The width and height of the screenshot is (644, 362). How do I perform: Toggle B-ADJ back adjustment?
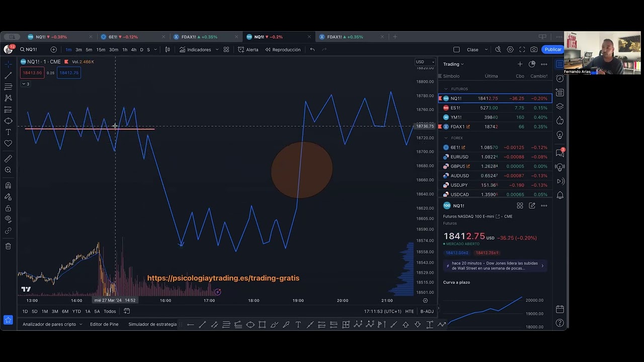pyautogui.click(x=427, y=311)
